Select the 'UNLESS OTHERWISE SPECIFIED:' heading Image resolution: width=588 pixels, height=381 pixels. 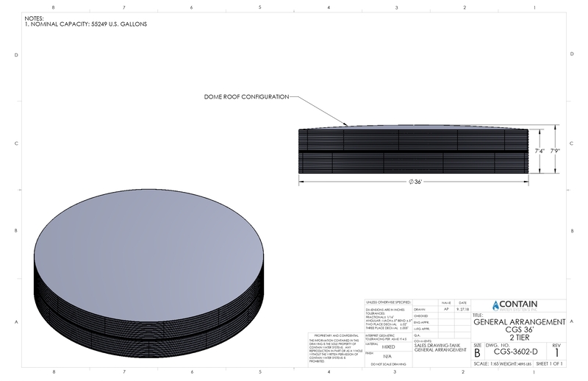(388, 302)
